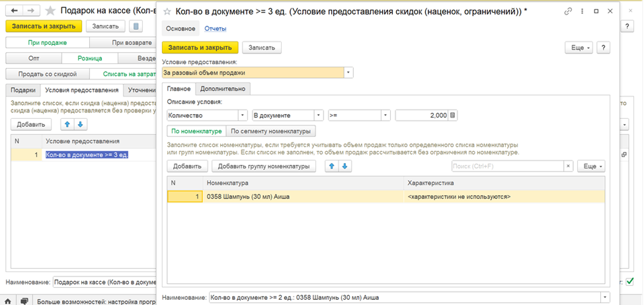Toggle the checkbox at bottom right of background window

coord(629,282)
